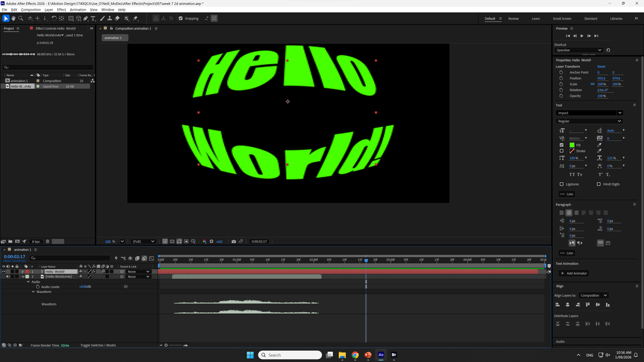This screenshot has height=362, width=644.
Task: Click the Add Animator button
Action: click(574, 273)
